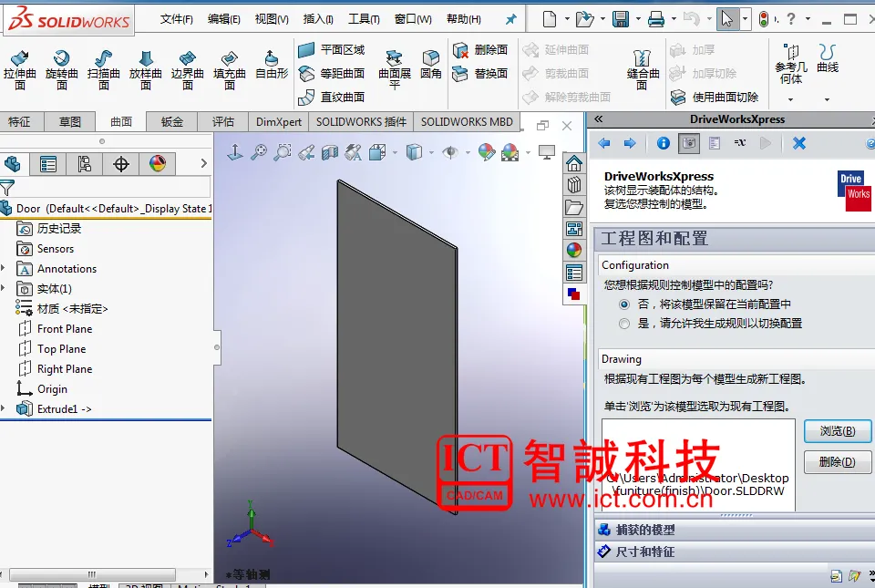Click the 平面区域 planar surface tool

click(332, 49)
